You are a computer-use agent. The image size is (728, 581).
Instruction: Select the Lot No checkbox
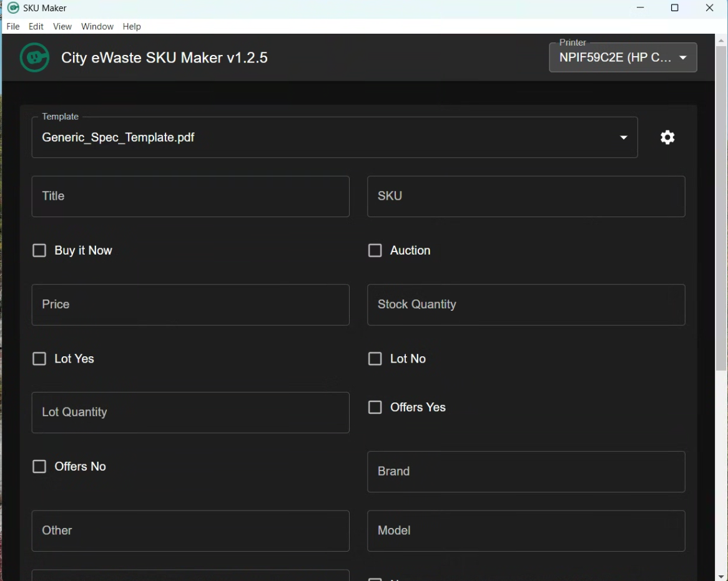coord(375,359)
